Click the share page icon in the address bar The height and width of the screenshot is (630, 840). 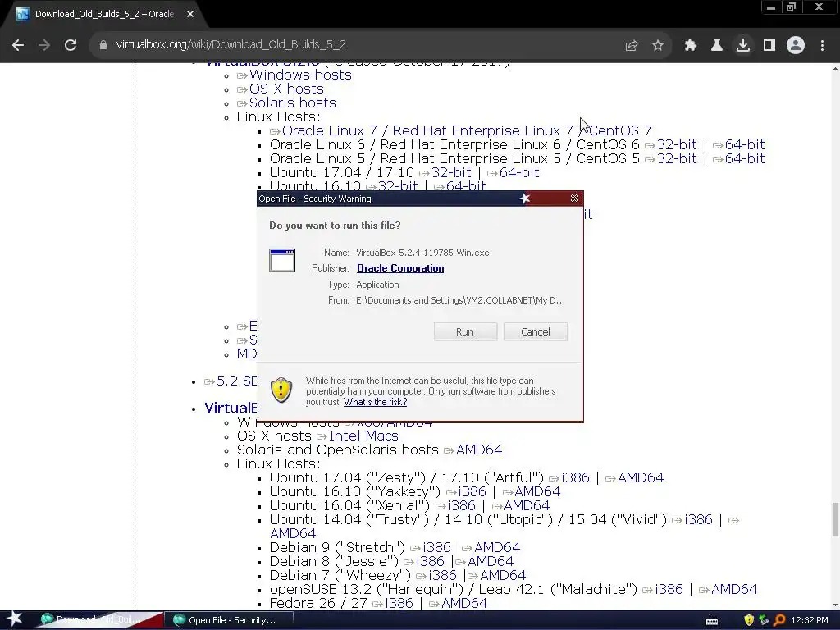pos(632,46)
